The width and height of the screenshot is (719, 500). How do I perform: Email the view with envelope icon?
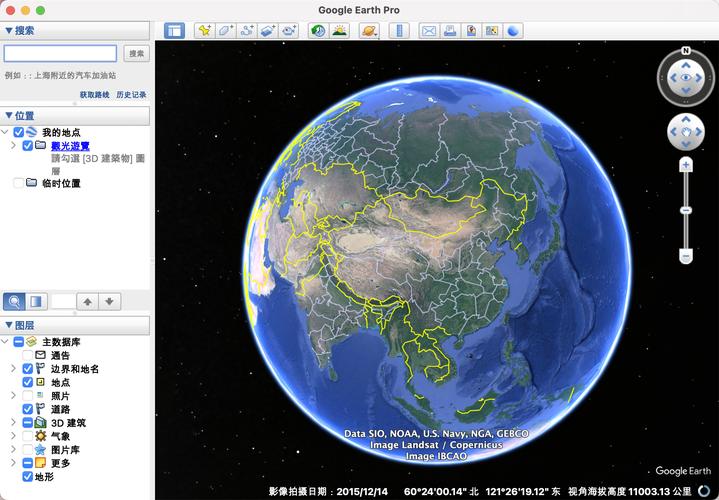click(x=429, y=31)
